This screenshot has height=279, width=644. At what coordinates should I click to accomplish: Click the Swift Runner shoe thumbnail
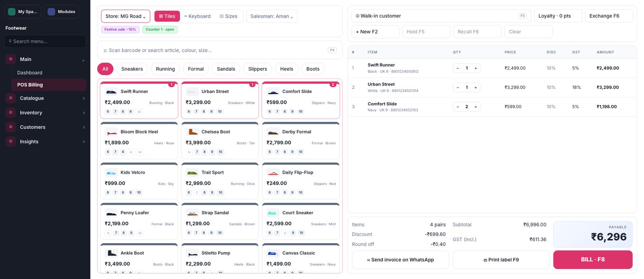point(111,92)
